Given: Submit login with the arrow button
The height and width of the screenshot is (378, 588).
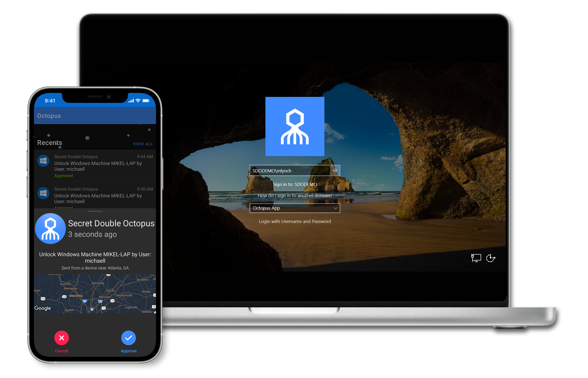Looking at the screenshot, I should (335, 170).
